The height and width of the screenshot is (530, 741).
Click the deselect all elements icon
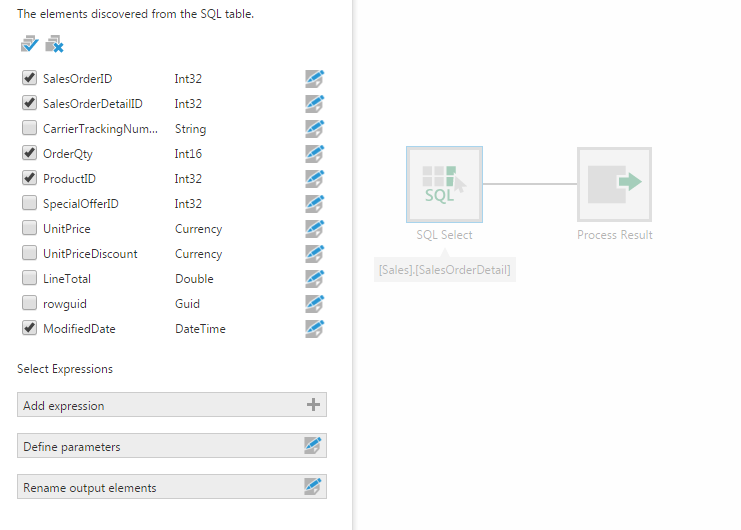tap(54, 44)
